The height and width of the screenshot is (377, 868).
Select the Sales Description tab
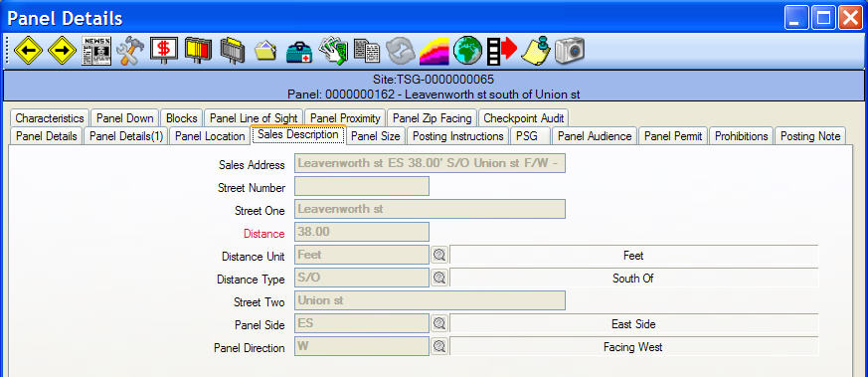[x=298, y=134]
